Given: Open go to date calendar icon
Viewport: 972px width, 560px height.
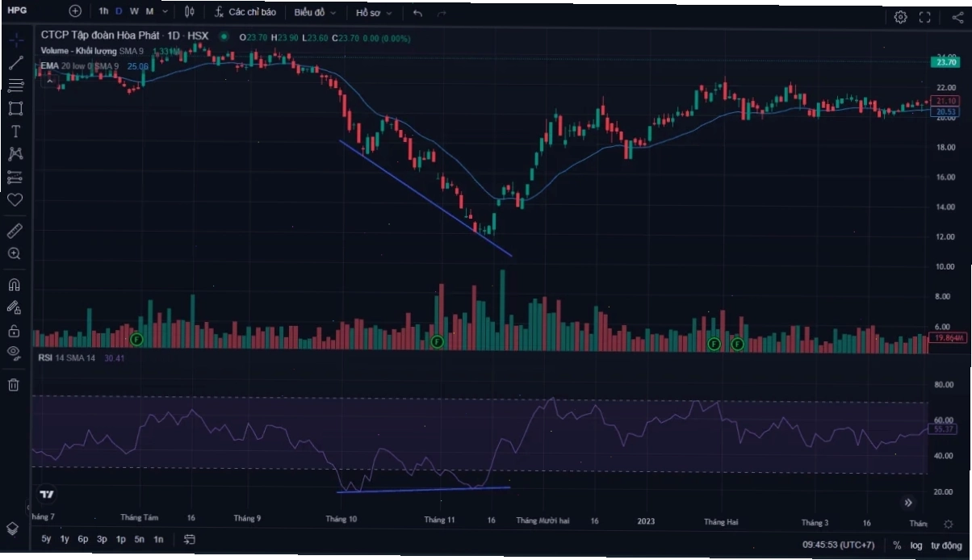Looking at the screenshot, I should click(190, 539).
